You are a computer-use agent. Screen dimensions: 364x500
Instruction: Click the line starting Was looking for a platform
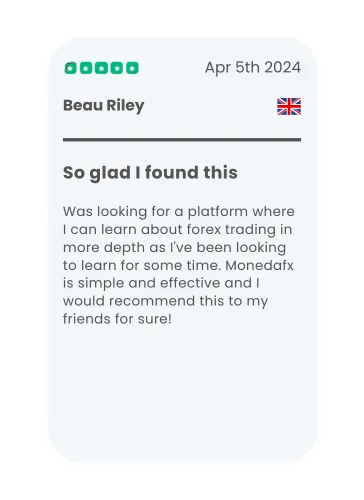(179, 212)
